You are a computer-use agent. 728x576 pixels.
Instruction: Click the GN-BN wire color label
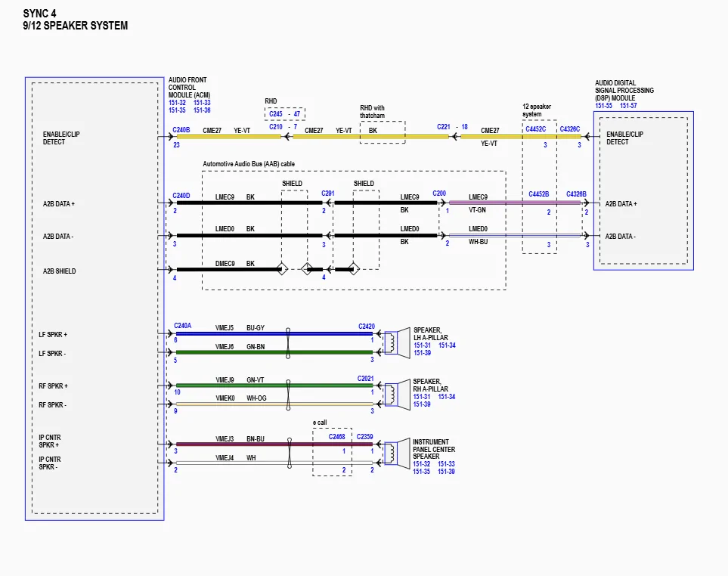256,347
